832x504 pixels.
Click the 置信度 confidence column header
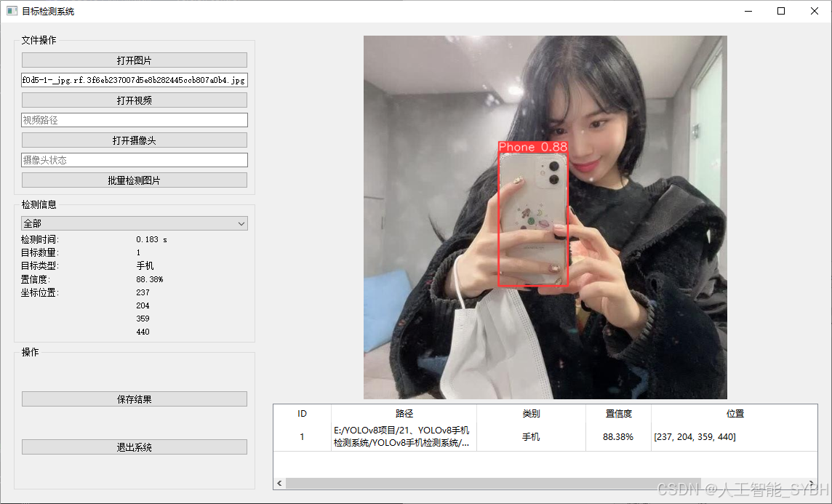click(x=618, y=413)
